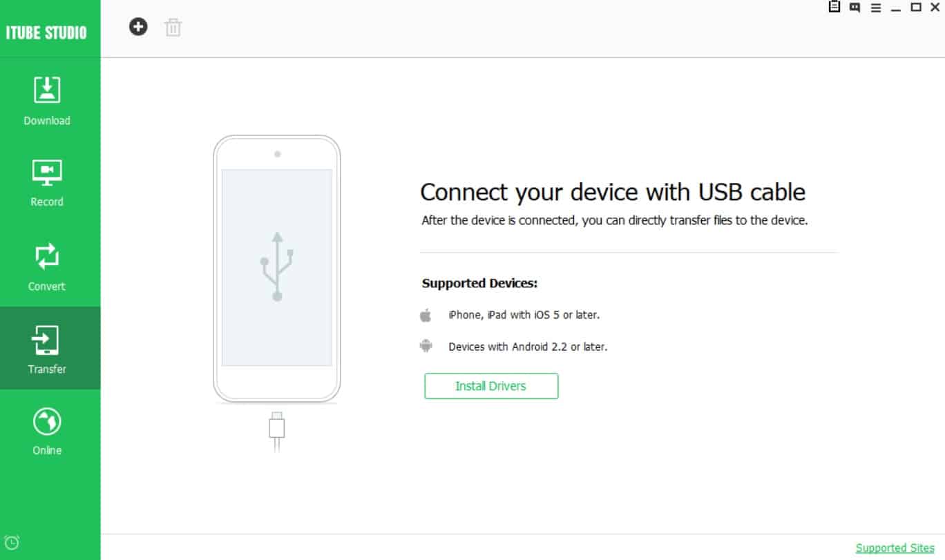Close the iTube Studio window

[x=935, y=7]
